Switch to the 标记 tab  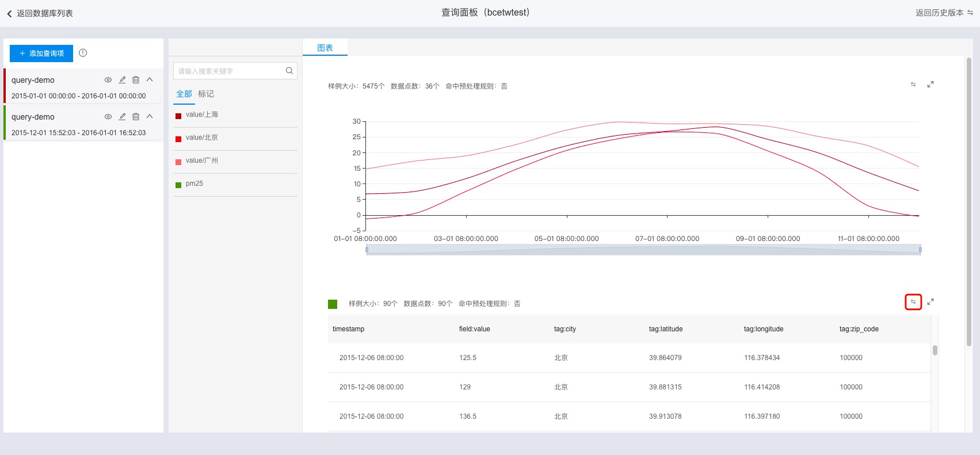[x=206, y=94]
